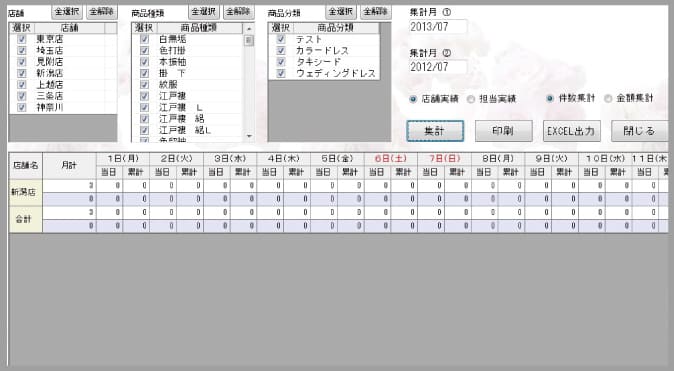Toggle the 新潟店 checkbox in store list
The width and height of the screenshot is (674, 371).
click(21, 74)
